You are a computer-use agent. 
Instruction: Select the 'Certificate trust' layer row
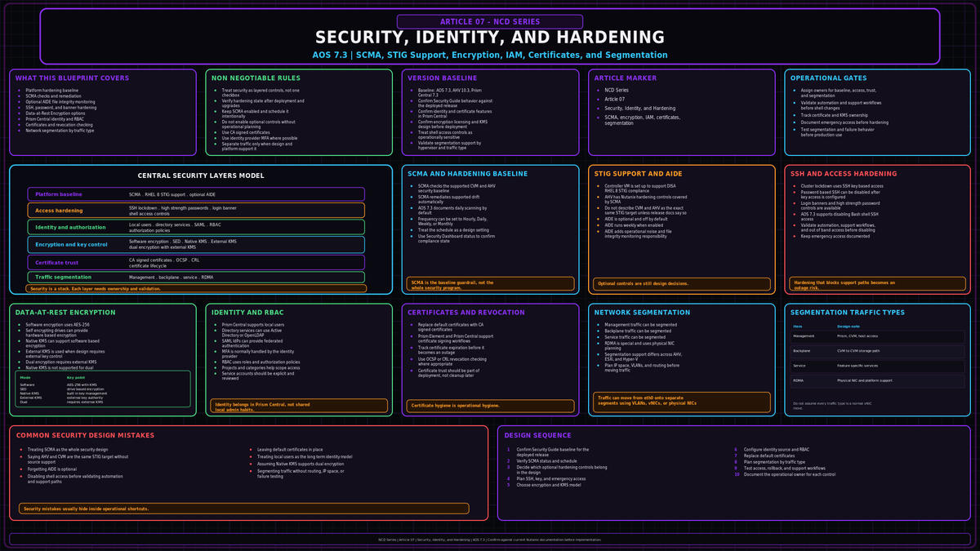click(x=196, y=262)
